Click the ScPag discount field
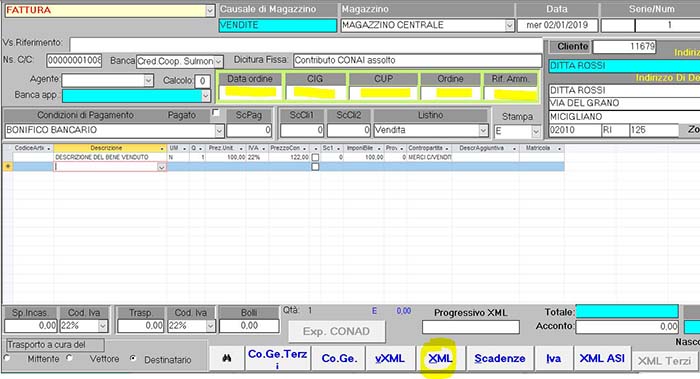Viewport: 700px width, 379px height. click(x=249, y=130)
